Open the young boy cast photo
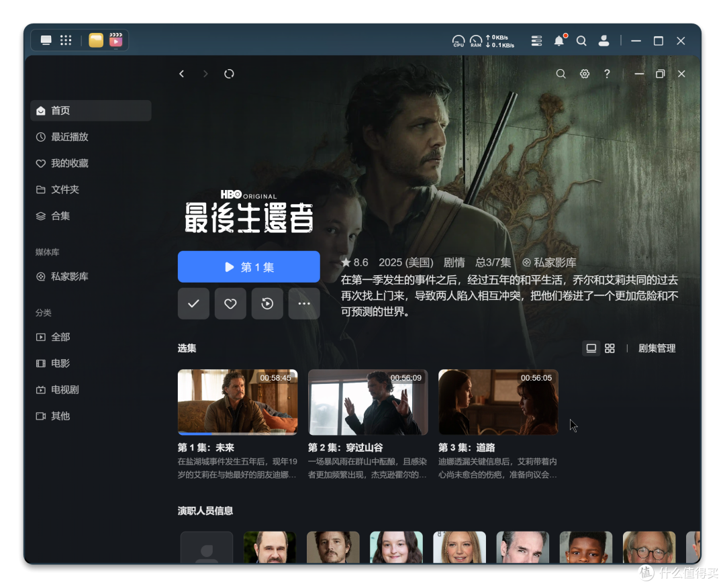This screenshot has width=725, height=588. (x=586, y=547)
